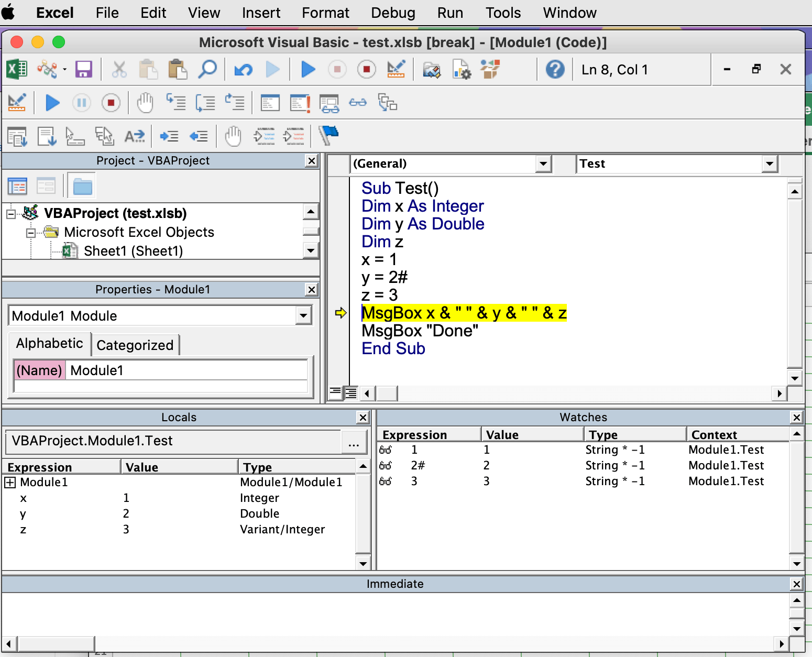The height and width of the screenshot is (657, 812).
Task: Run macro with the blue play button in the Standard toolbar
Action: click(308, 69)
